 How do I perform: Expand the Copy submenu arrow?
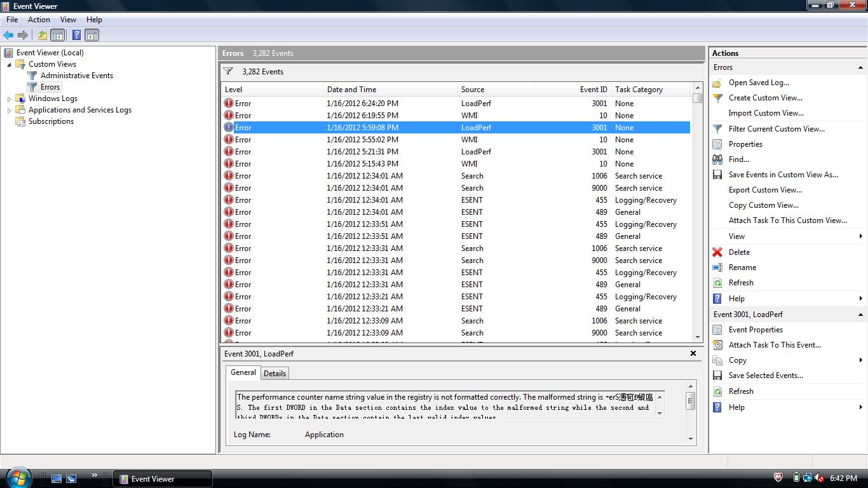[860, 360]
